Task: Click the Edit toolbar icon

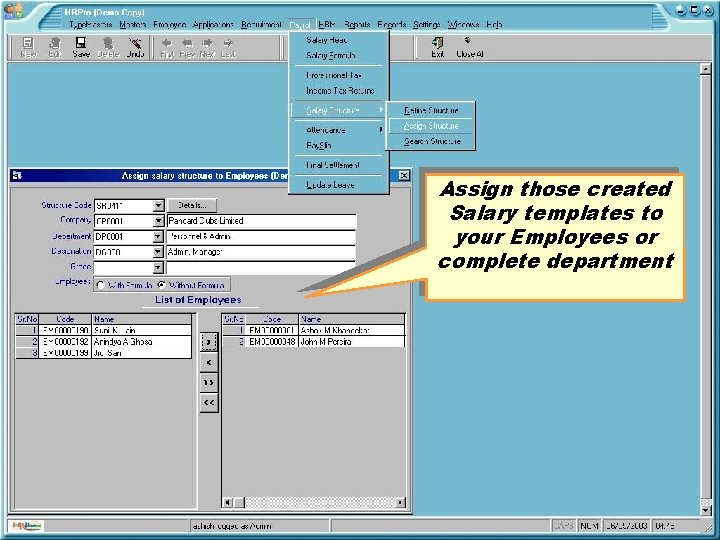Action: tap(55, 47)
